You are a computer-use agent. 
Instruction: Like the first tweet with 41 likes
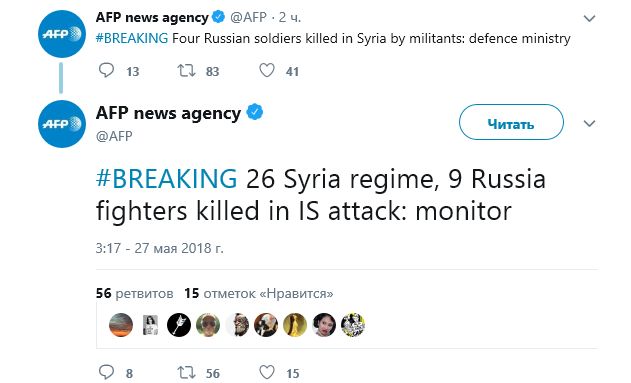[x=266, y=70]
